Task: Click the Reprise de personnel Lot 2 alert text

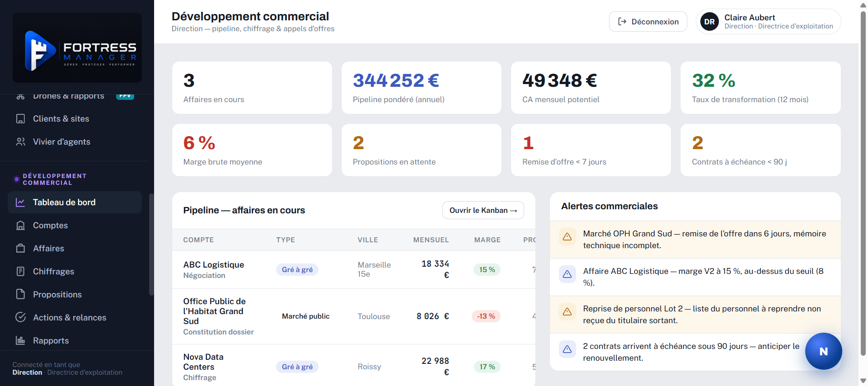Action: [x=702, y=315]
